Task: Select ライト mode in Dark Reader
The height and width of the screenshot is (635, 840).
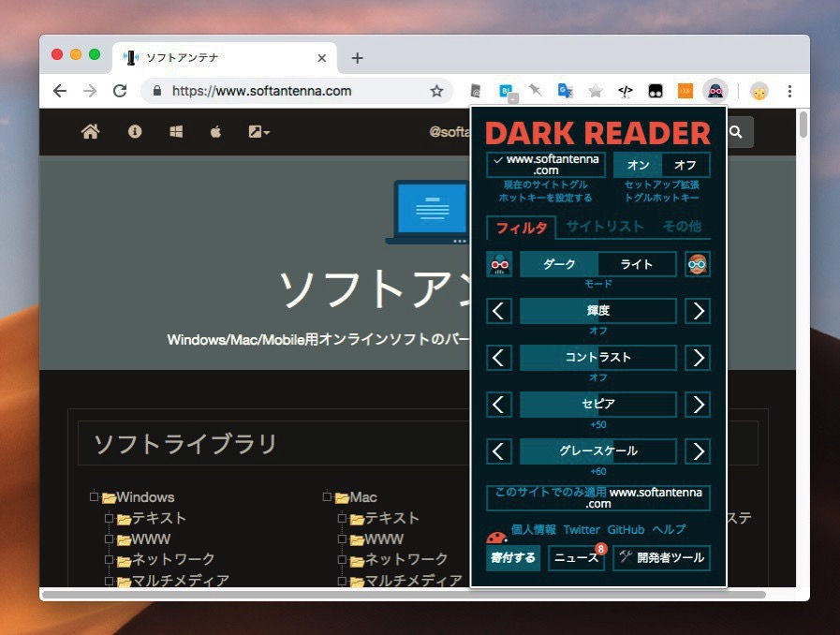Action: [x=637, y=264]
